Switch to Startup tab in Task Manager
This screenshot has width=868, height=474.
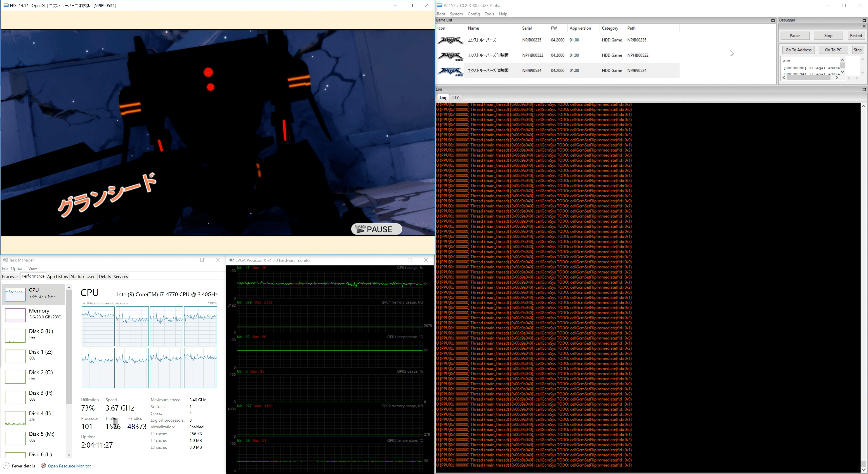click(x=77, y=276)
